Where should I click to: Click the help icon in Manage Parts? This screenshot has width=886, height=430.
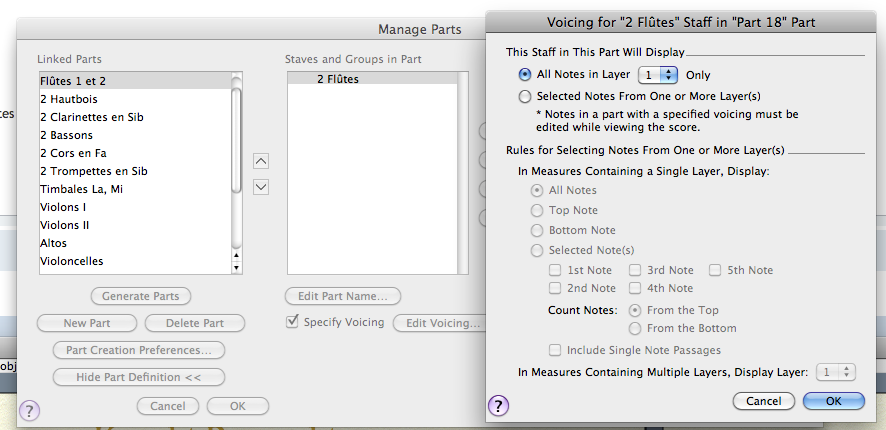(x=29, y=410)
